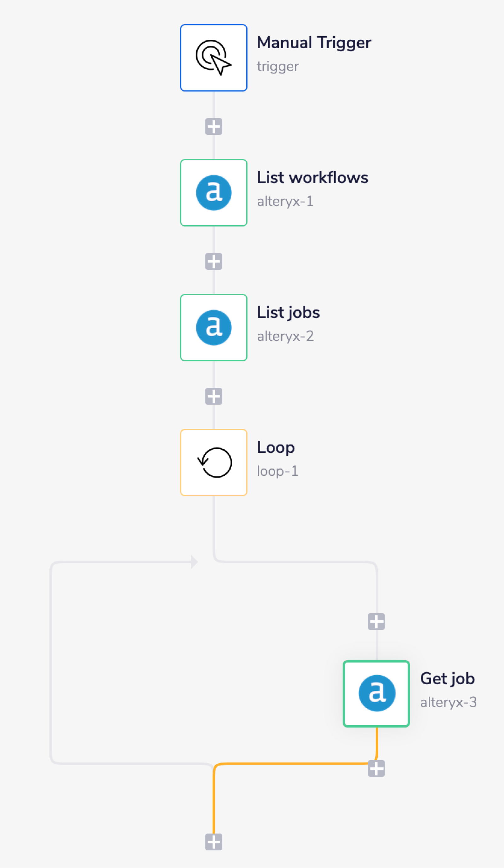Click the Get job label

pos(447,679)
